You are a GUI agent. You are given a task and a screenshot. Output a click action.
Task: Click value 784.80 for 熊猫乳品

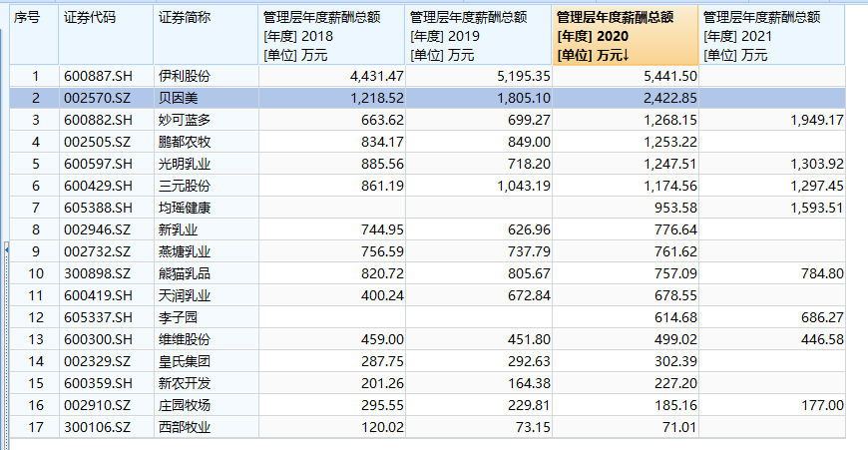pos(823,273)
